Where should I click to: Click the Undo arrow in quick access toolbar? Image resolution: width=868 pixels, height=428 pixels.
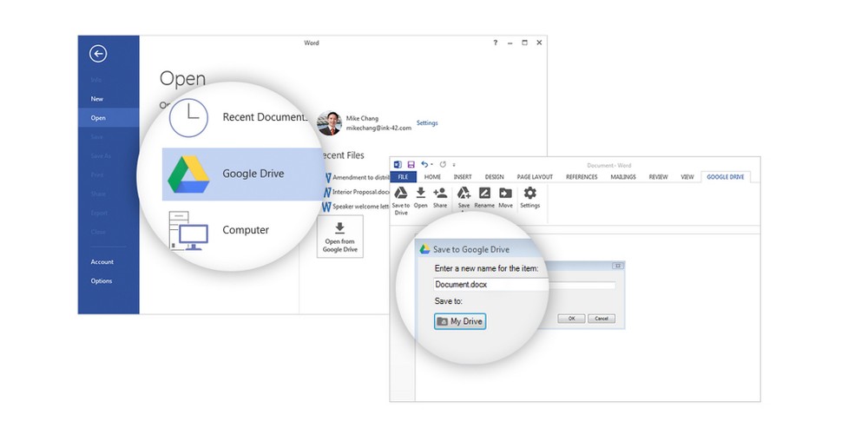pos(424,164)
